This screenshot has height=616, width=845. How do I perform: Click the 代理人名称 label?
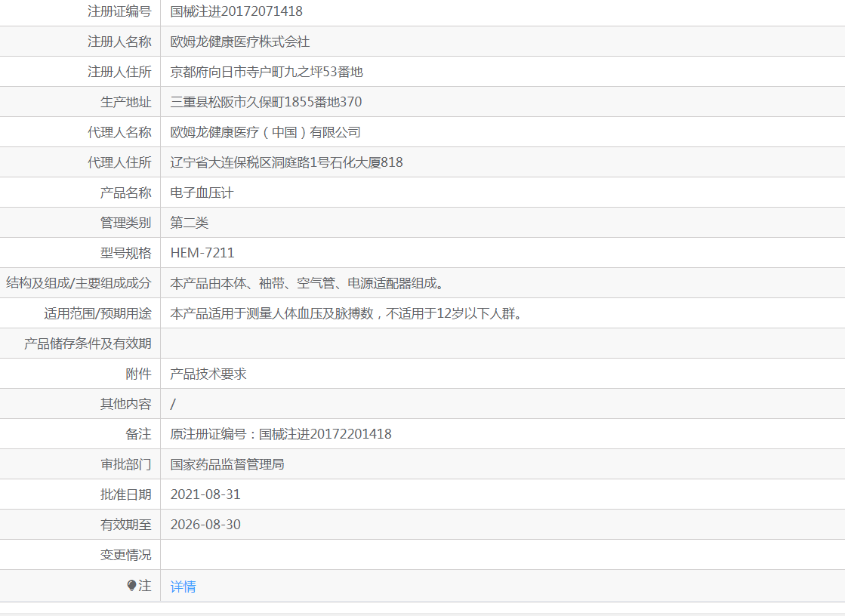(x=119, y=132)
